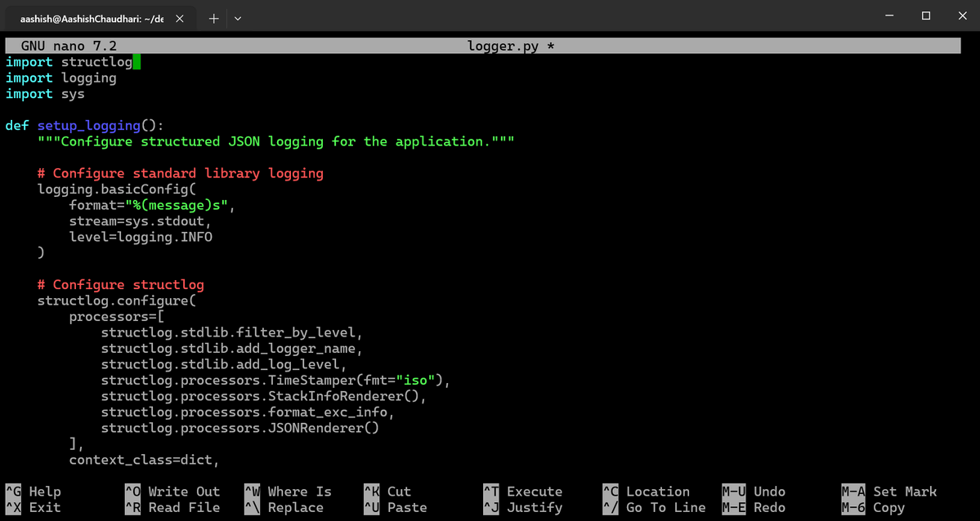
Task: Click the TimeStamper(fmt="iso") line
Action: pyautogui.click(x=275, y=380)
